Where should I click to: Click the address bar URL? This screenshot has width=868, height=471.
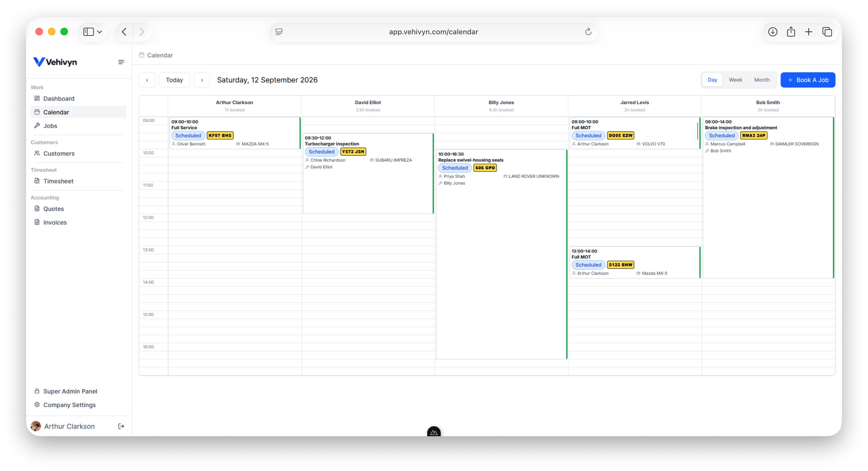[433, 32]
